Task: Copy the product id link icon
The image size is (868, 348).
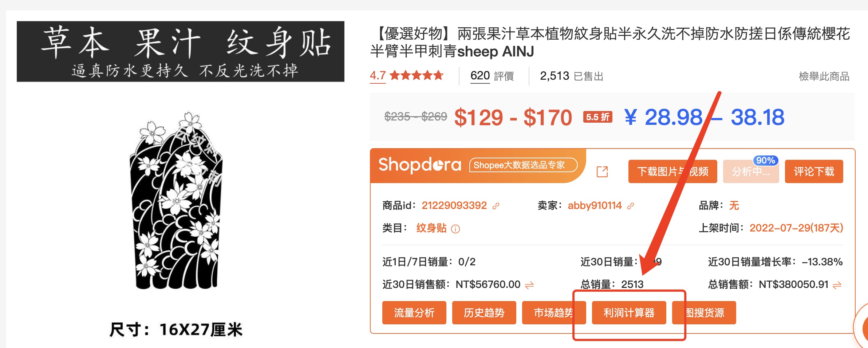Action: tap(496, 206)
